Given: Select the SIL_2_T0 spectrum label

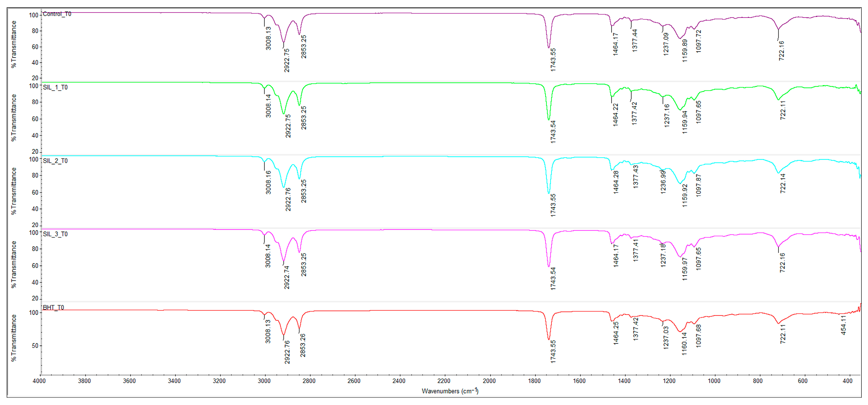Looking at the screenshot, I should (55, 161).
